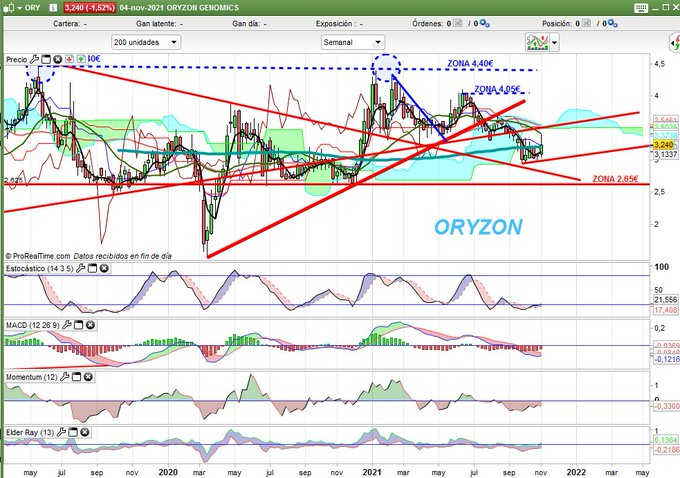Click the ProRealTime.com copyright text
Image resolution: width=680 pixels, height=478 pixels.
[38, 256]
